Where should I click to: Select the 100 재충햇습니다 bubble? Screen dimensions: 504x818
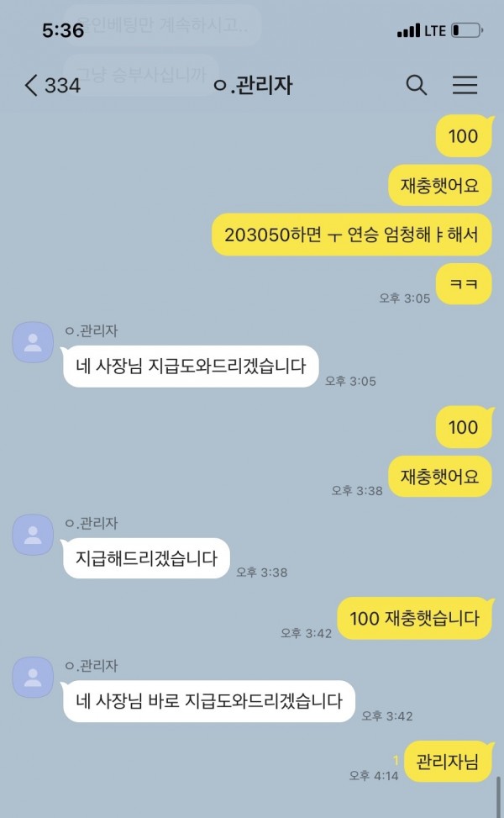tap(414, 618)
